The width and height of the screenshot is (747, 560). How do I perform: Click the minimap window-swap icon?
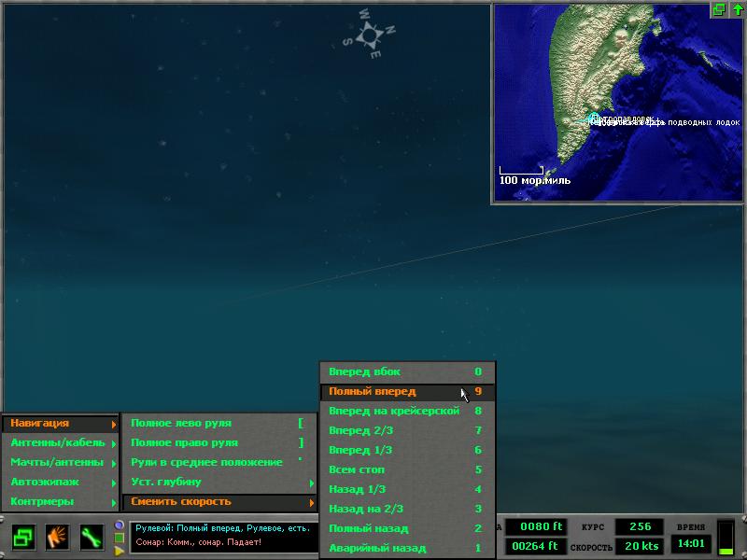point(719,9)
